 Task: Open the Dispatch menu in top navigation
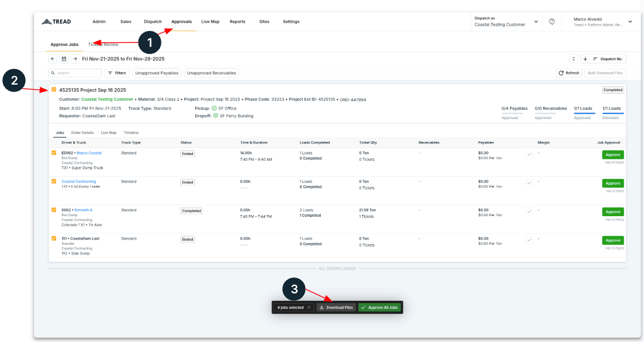153,22
